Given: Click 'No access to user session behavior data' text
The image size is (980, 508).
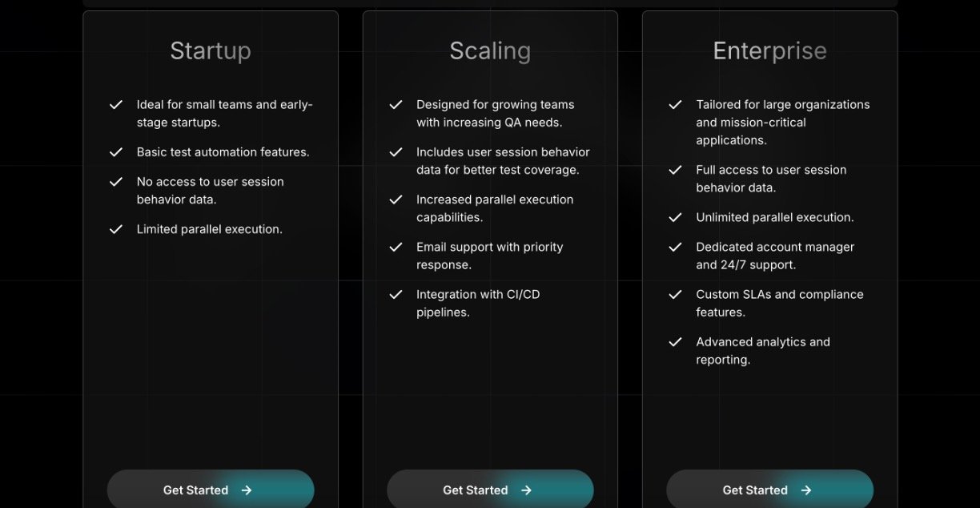Looking at the screenshot, I should click(210, 191).
